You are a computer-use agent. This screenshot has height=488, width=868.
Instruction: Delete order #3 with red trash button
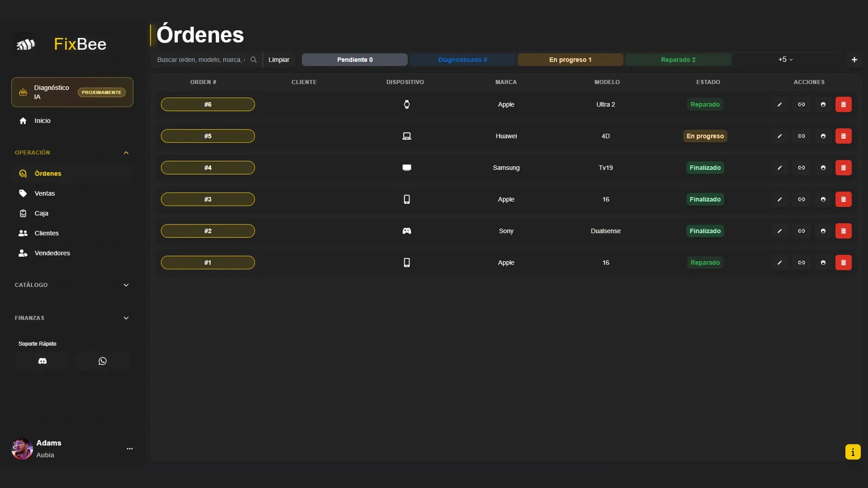(x=843, y=199)
